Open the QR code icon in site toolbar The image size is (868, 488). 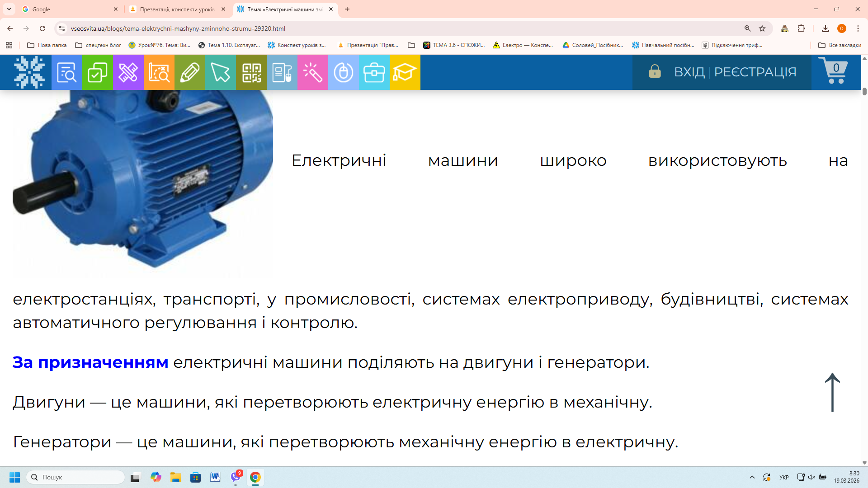pyautogui.click(x=251, y=72)
